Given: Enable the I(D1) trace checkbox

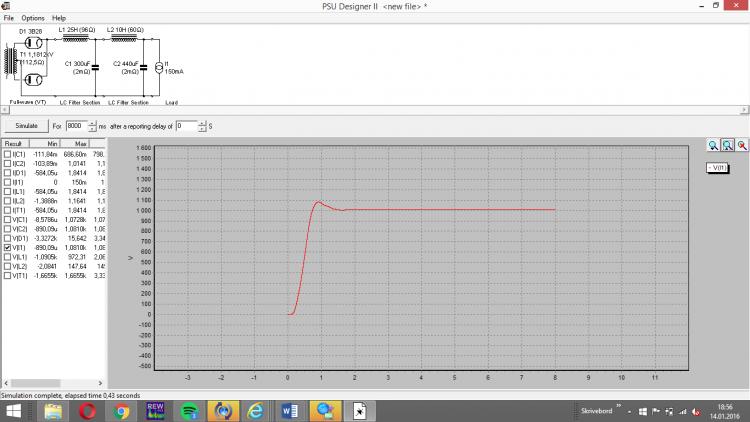Looking at the screenshot, I should click(x=7, y=173).
